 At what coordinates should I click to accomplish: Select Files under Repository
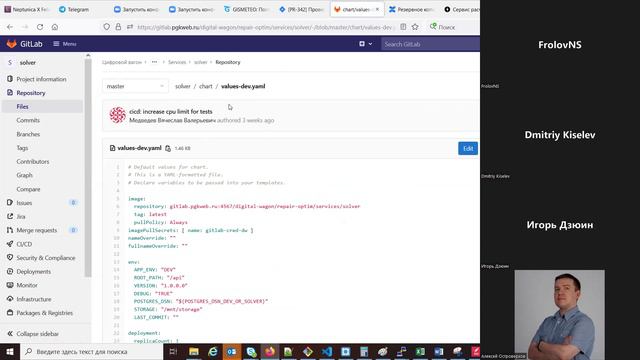coord(22,107)
